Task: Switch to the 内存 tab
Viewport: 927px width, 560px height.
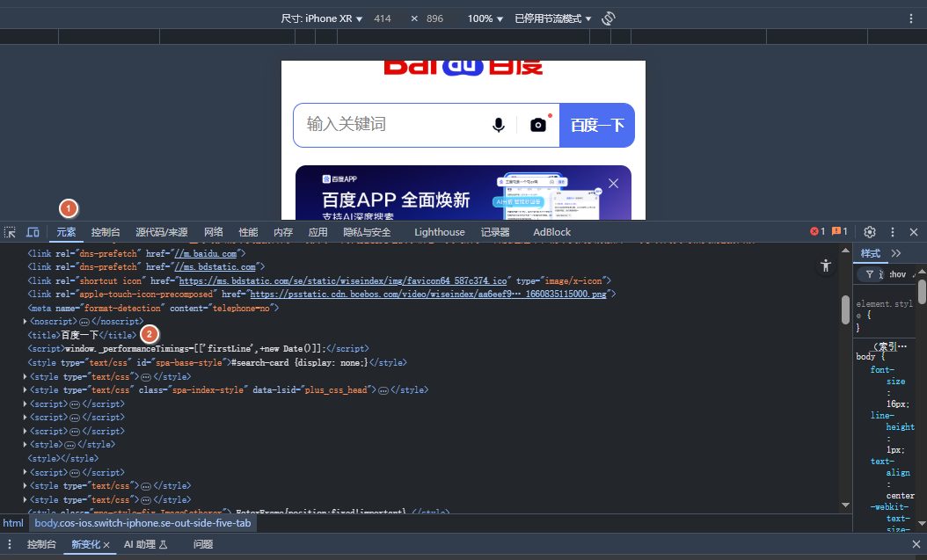Action: pos(283,232)
